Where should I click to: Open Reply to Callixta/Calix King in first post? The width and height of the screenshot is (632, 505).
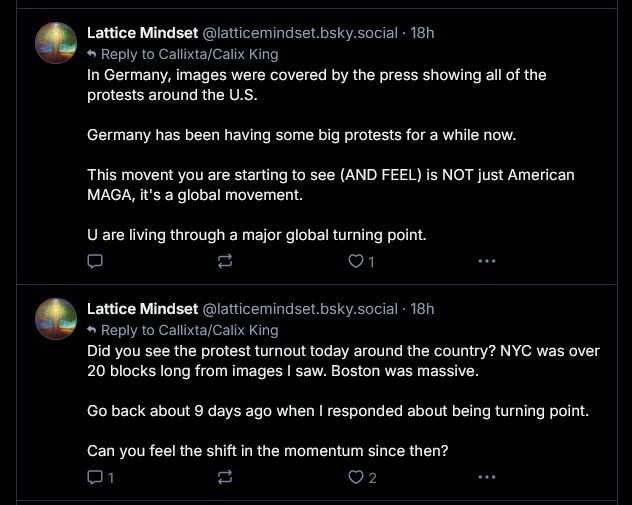[x=183, y=54]
